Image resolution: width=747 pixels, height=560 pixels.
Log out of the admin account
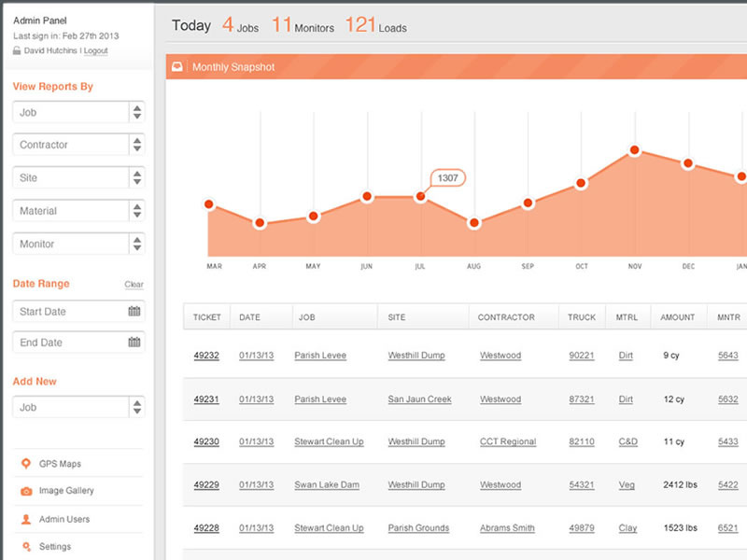click(x=96, y=49)
